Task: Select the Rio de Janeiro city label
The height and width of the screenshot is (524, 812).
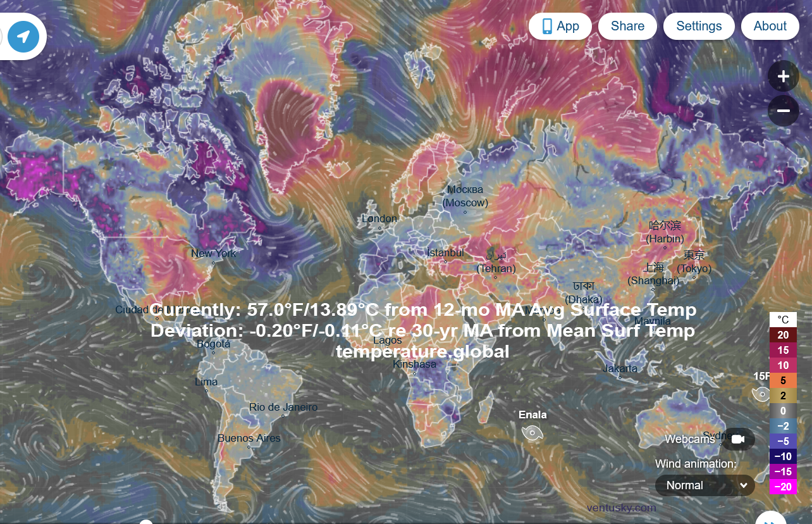Action: [x=283, y=407]
